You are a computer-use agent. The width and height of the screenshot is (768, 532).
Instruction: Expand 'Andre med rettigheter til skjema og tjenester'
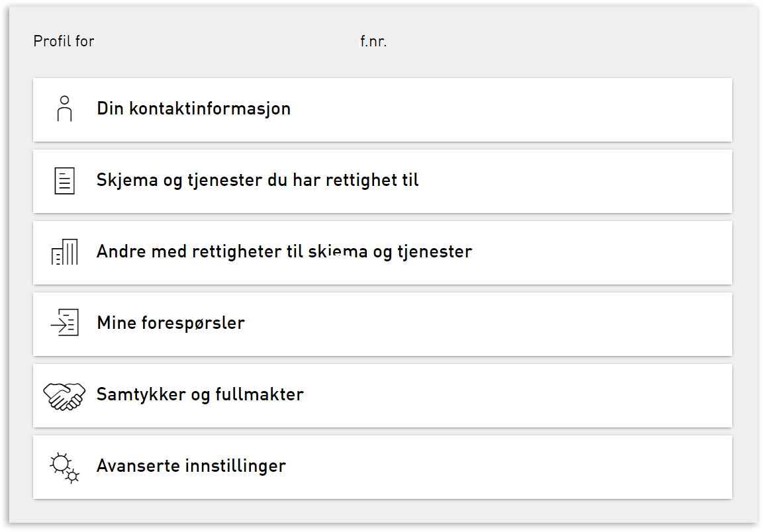tap(284, 252)
